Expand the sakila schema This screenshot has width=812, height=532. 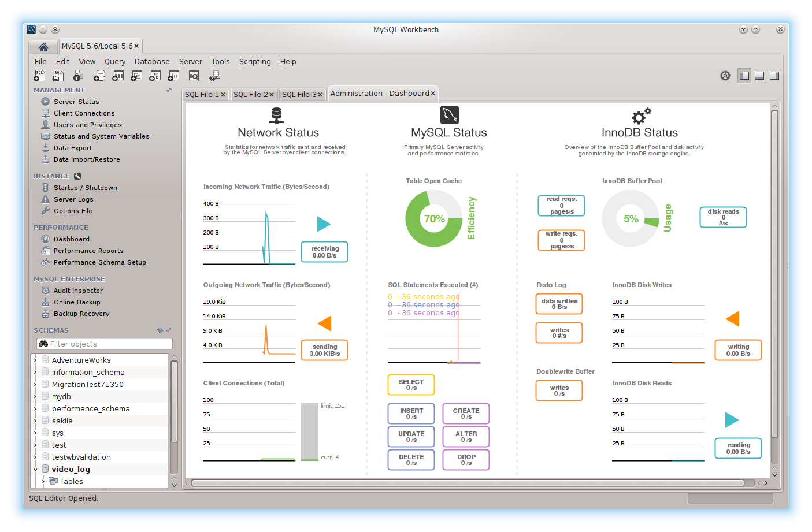point(36,421)
